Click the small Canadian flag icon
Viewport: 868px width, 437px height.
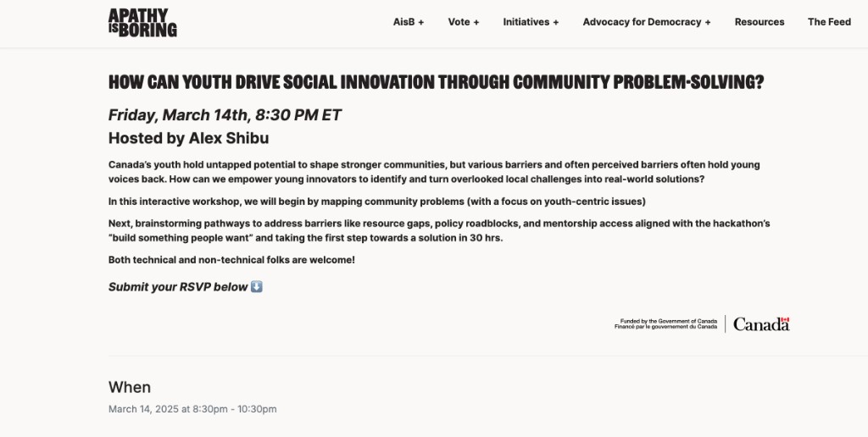pyautogui.click(x=785, y=319)
